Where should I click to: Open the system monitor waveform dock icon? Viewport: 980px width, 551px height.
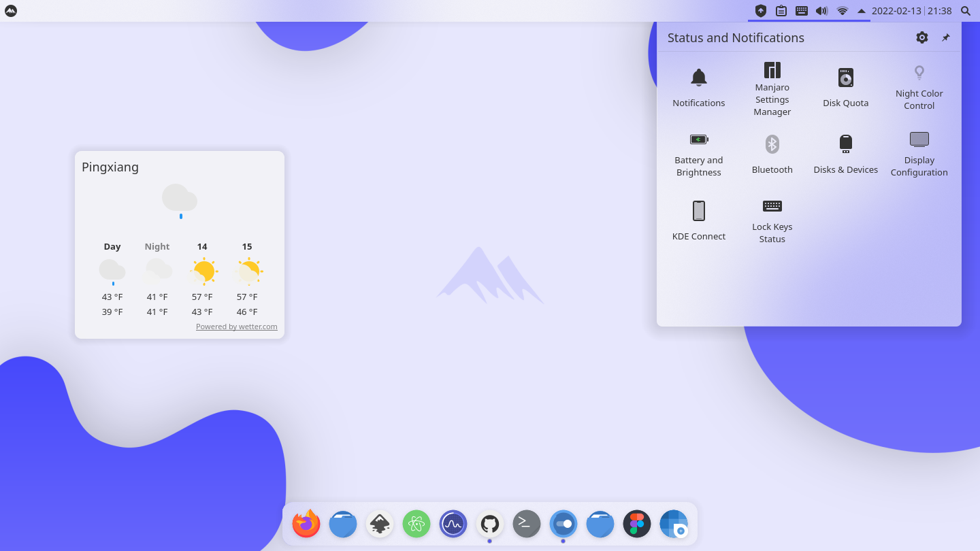tap(453, 524)
